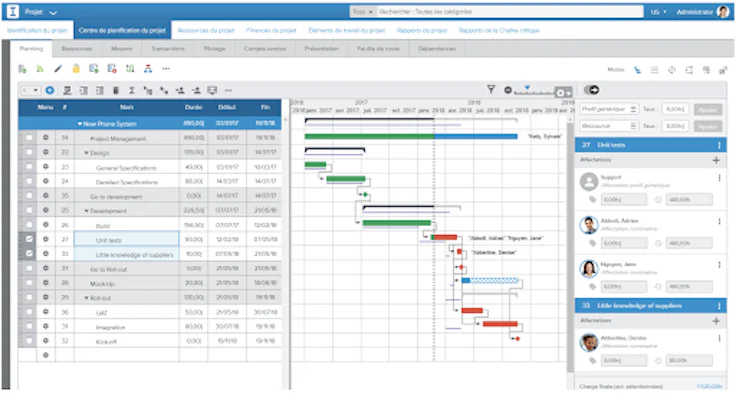Open gear menu for Mock-Up row
736x394 pixels.
[x=46, y=283]
